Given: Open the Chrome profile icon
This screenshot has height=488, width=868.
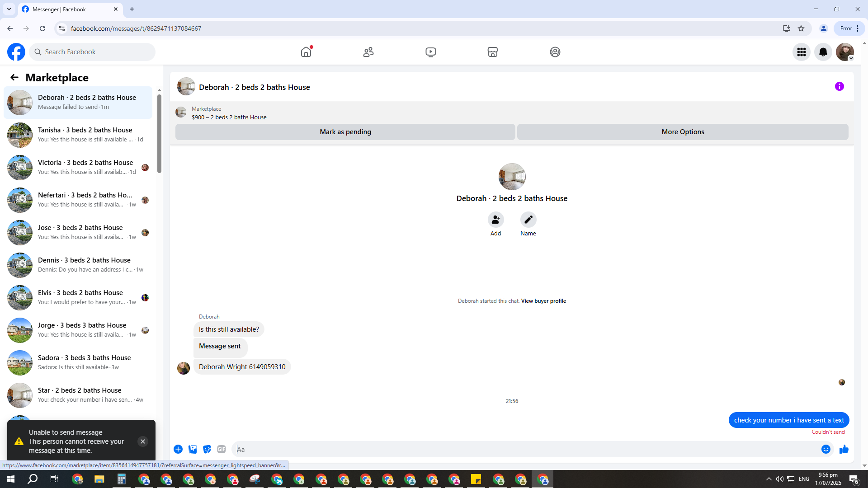Looking at the screenshot, I should [824, 28].
